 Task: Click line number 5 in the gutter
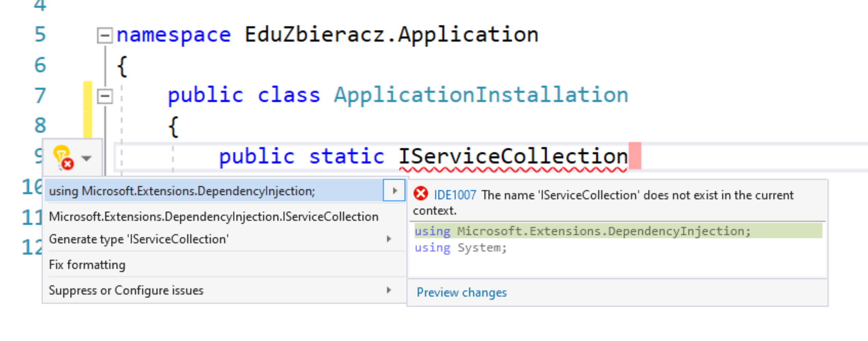tap(40, 34)
